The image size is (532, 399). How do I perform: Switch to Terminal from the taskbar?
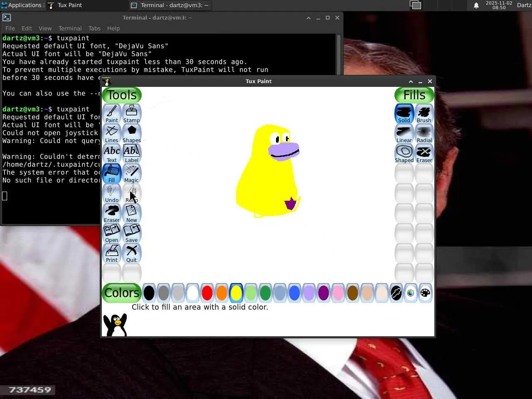[170, 5]
